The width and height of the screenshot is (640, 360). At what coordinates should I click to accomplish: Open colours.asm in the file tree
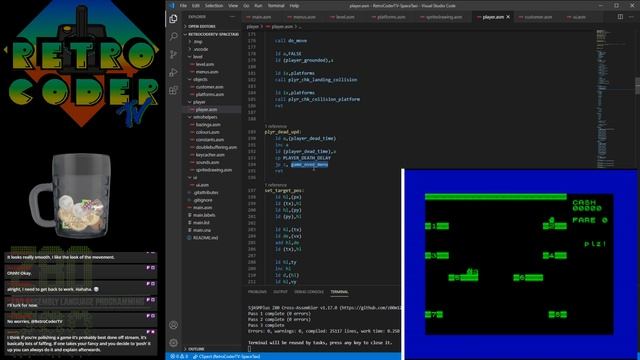tap(207, 132)
